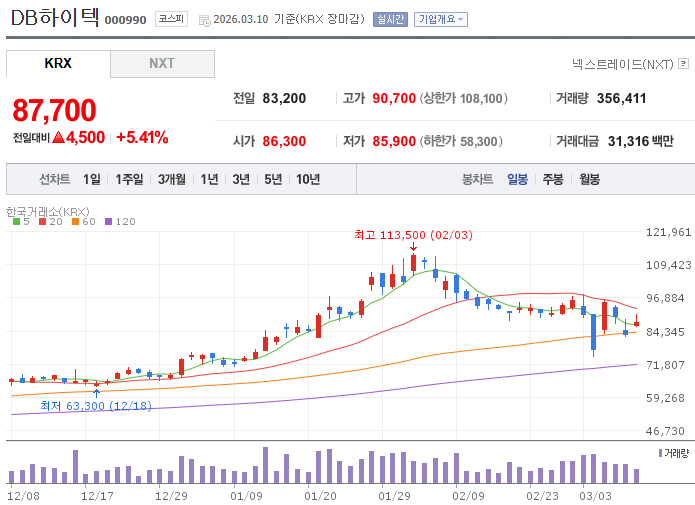Click the orange 60-day moving average swatch

click(x=75, y=222)
